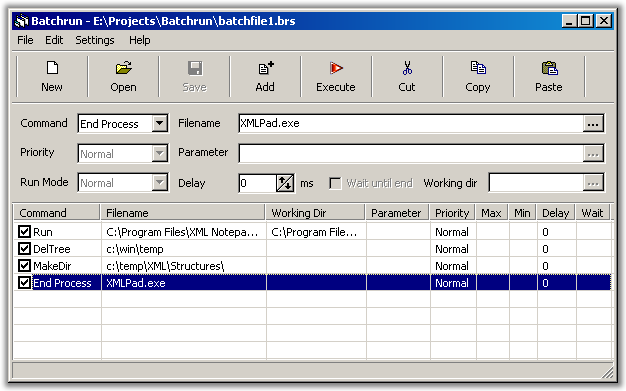The width and height of the screenshot is (626, 391).
Task: Click the New document toolbar icon
Action: tap(52, 68)
